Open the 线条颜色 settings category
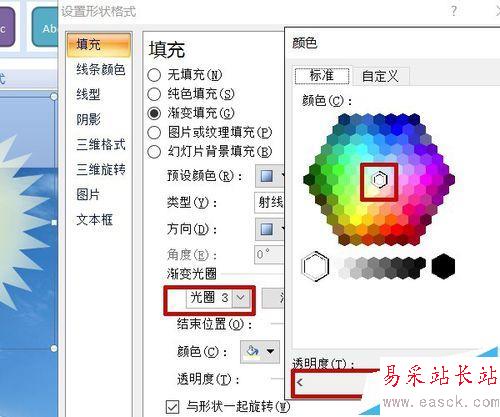 click(x=100, y=69)
